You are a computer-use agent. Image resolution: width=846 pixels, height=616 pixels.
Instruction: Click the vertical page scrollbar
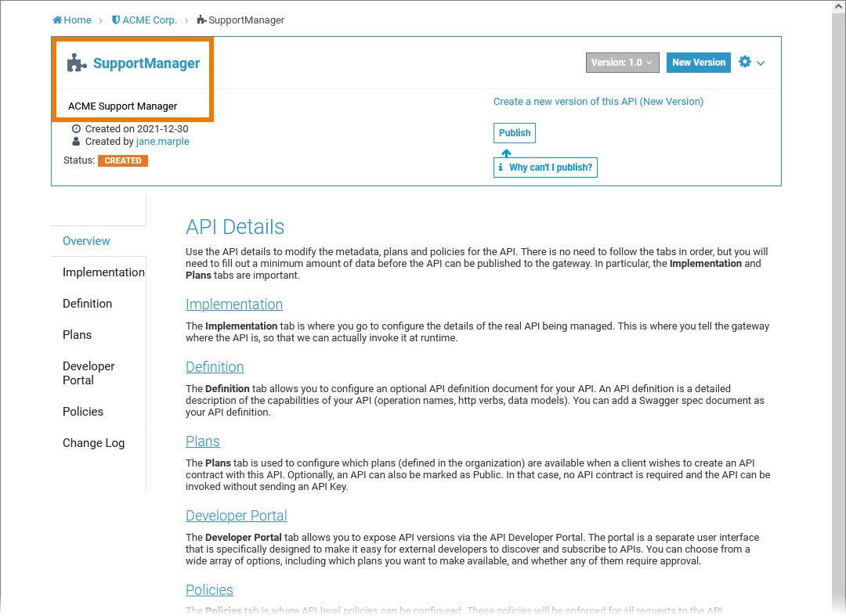point(839,308)
